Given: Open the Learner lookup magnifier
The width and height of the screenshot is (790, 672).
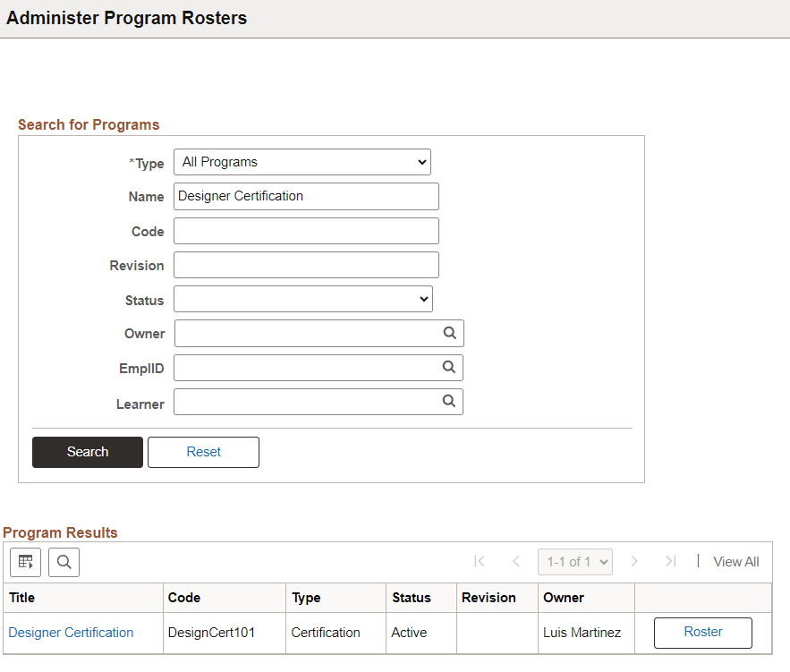Looking at the screenshot, I should 449,401.
